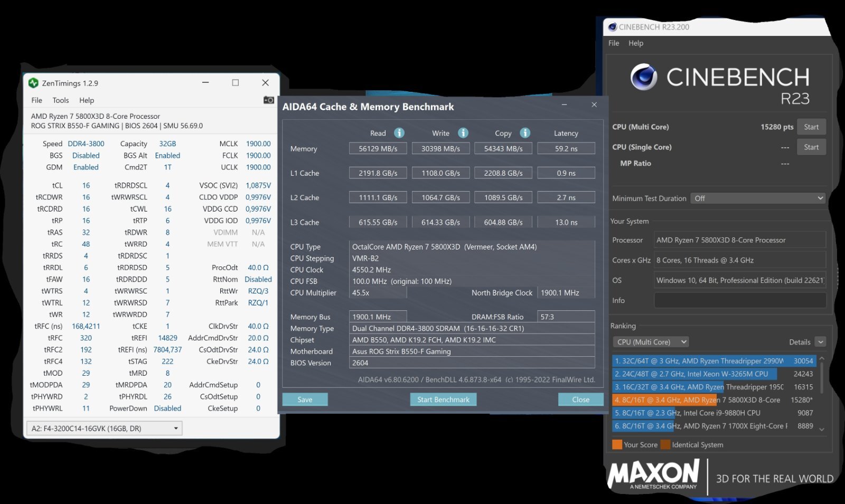Click the PowerDown Disabled value
845x504 pixels.
167,408
